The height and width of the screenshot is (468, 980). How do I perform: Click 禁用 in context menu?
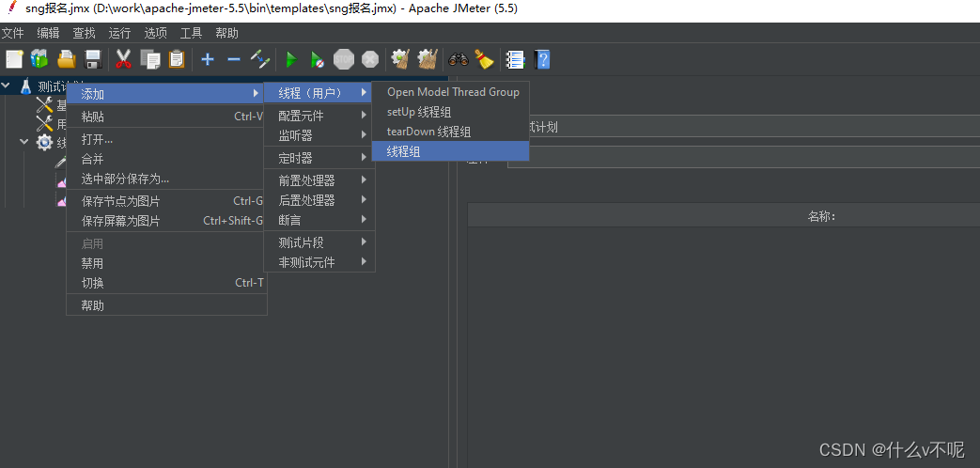166,264
